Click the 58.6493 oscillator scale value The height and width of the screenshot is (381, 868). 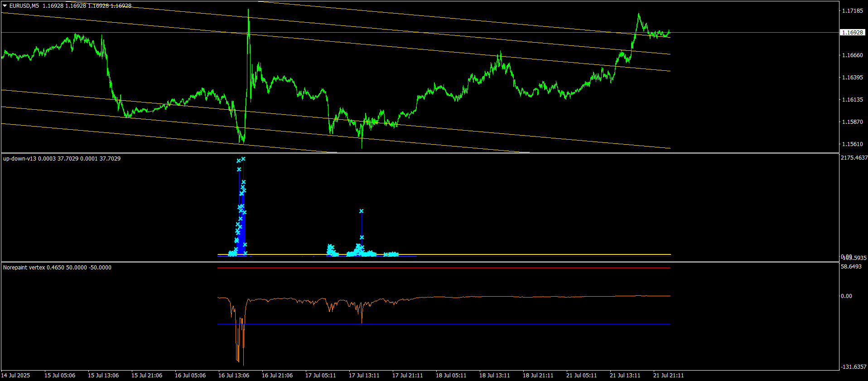852,267
